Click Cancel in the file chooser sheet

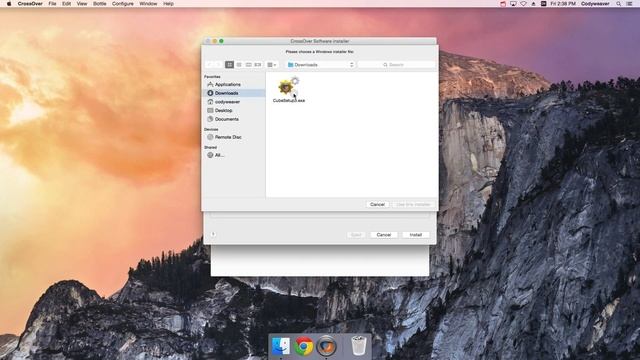[x=377, y=204]
